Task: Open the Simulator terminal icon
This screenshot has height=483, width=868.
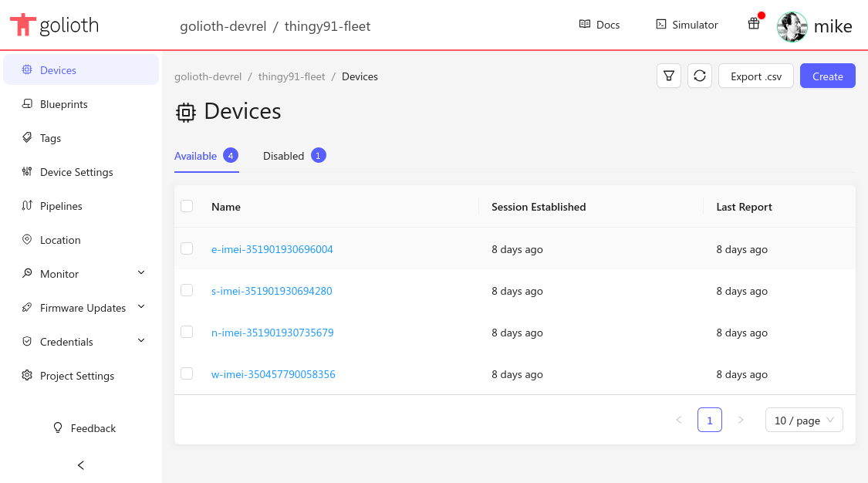Action: click(661, 25)
